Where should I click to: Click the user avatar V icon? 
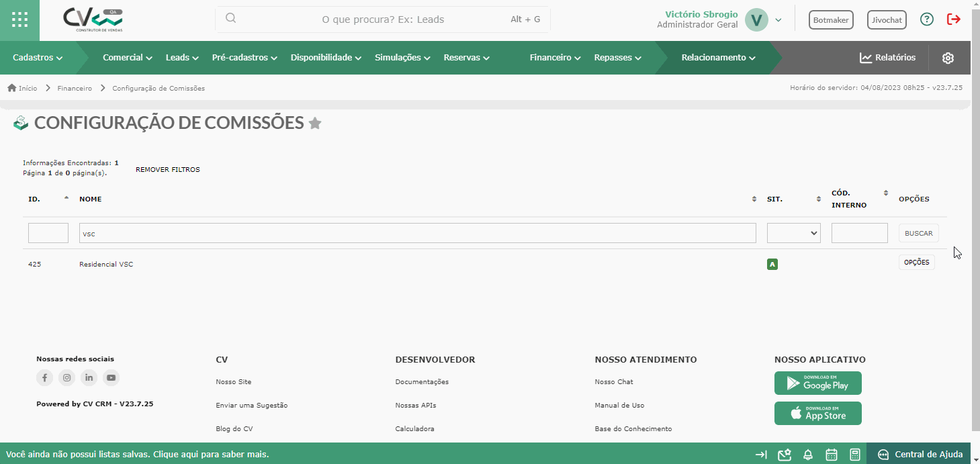pos(756,19)
